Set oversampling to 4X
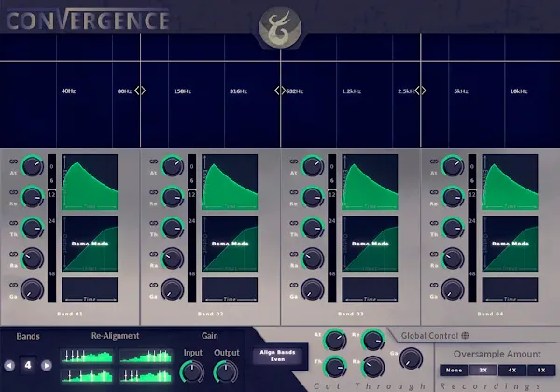The width and height of the screenshot is (560, 392). (512, 371)
